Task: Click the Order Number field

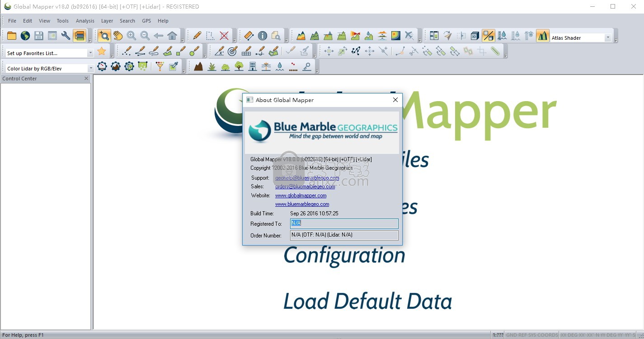Action: tap(344, 235)
